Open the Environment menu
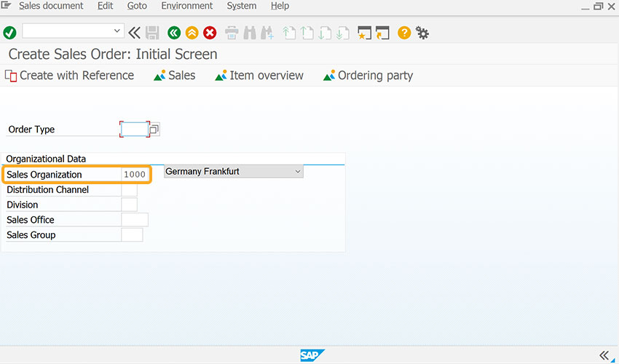Screen dimensions: 619x364 pos(186,6)
